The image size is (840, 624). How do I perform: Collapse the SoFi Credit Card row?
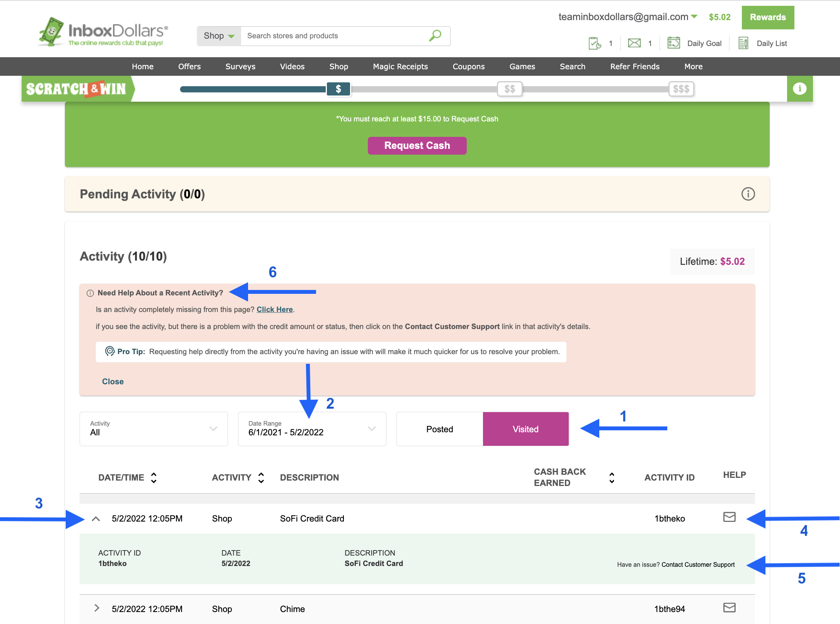tap(96, 519)
